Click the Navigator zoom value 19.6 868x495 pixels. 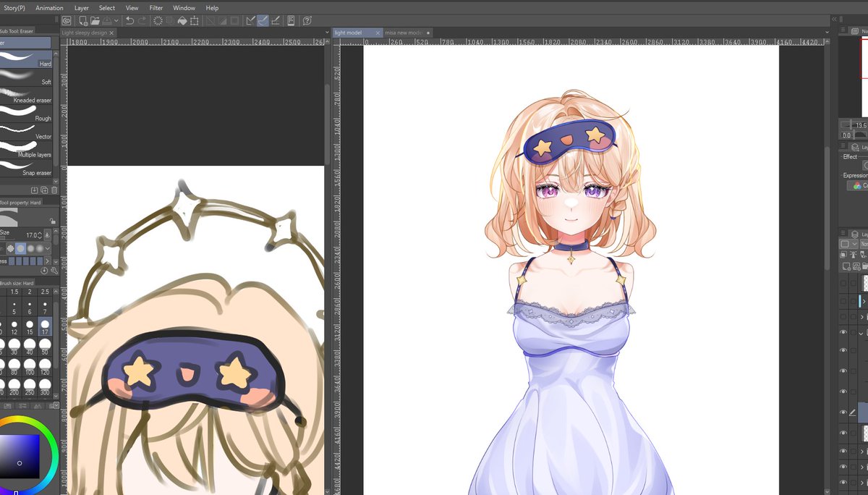pos(860,125)
